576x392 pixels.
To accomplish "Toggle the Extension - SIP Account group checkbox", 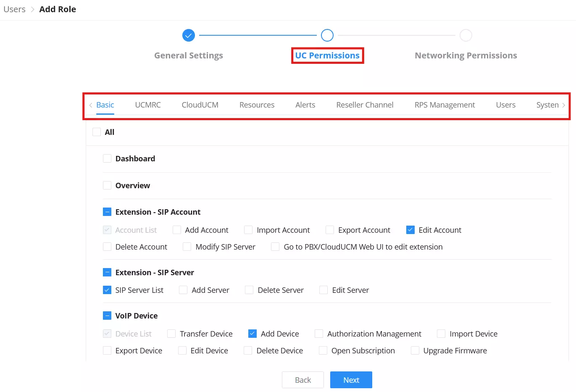I will point(107,212).
